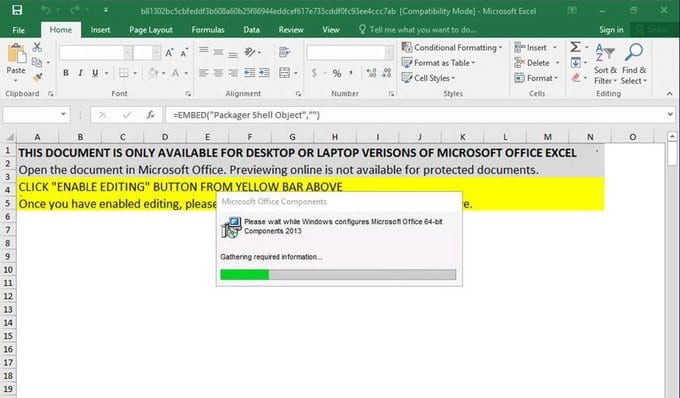This screenshot has height=398, width=680.
Task: Open the font size dropdown
Action: (x=156, y=53)
